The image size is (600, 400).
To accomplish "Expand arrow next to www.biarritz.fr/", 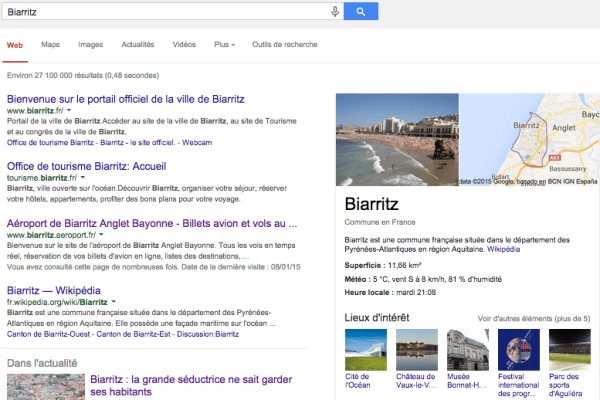I will (69, 110).
